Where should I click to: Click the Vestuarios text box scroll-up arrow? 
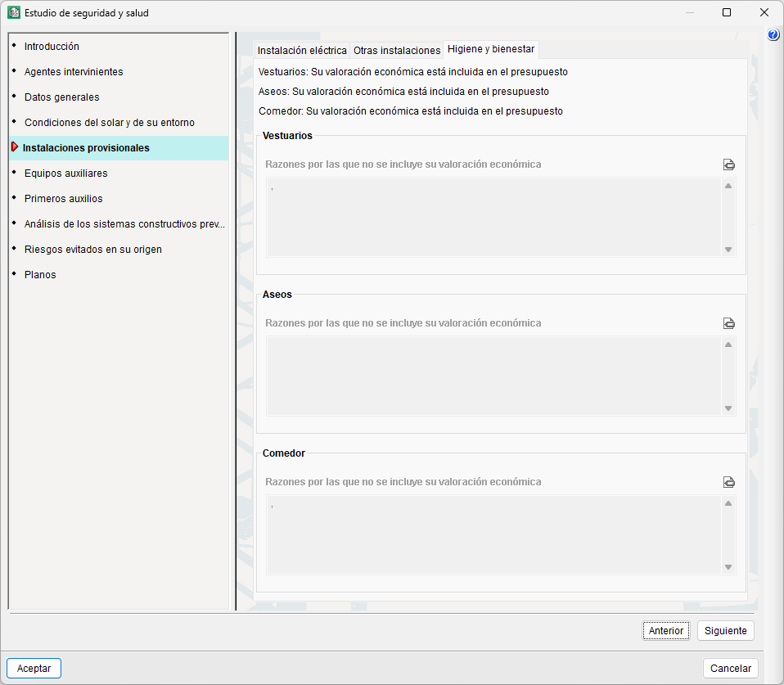click(728, 186)
